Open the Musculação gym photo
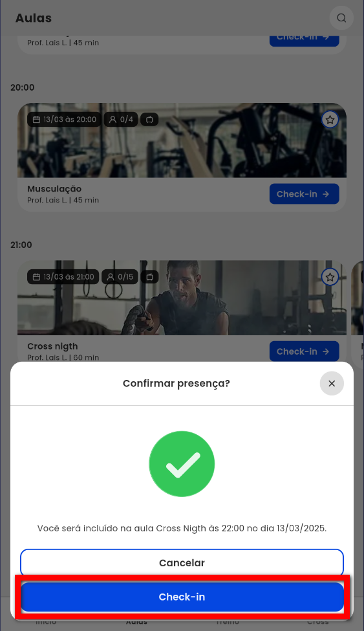The height and width of the screenshot is (631, 364). pyautogui.click(x=182, y=140)
